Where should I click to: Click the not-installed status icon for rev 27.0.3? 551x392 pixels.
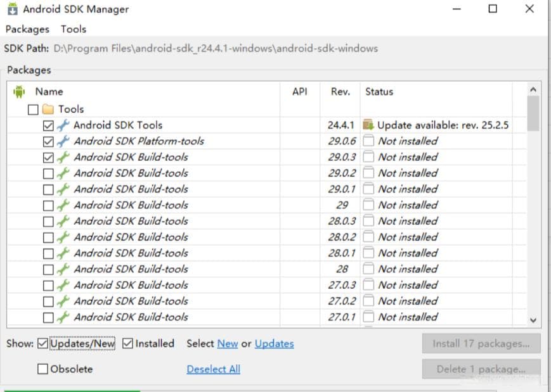[x=368, y=285]
